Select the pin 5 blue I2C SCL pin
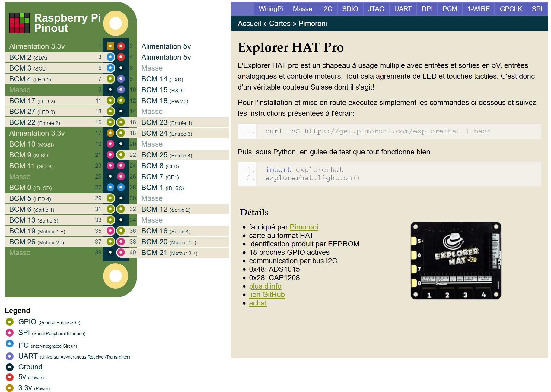Viewport: 551px width, 392px height. tap(110, 68)
